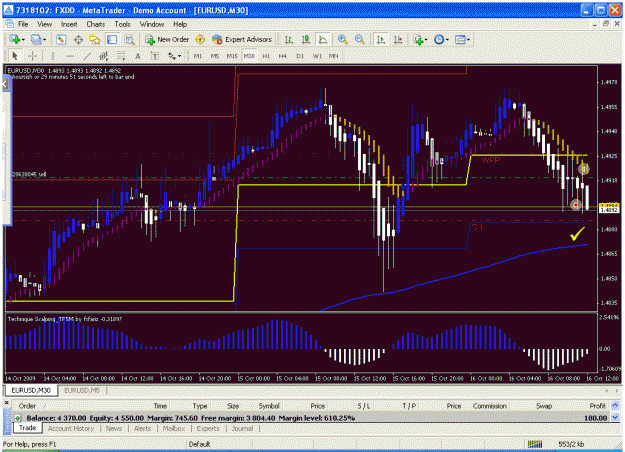Switch to H4 timeframe
The image size is (625, 452).
(x=283, y=56)
